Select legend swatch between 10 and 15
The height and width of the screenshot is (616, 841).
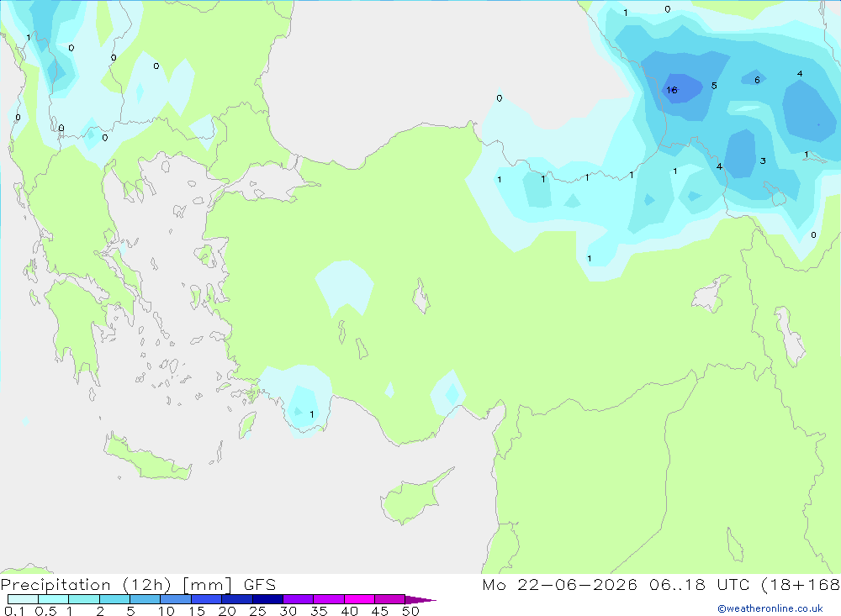click(x=176, y=599)
